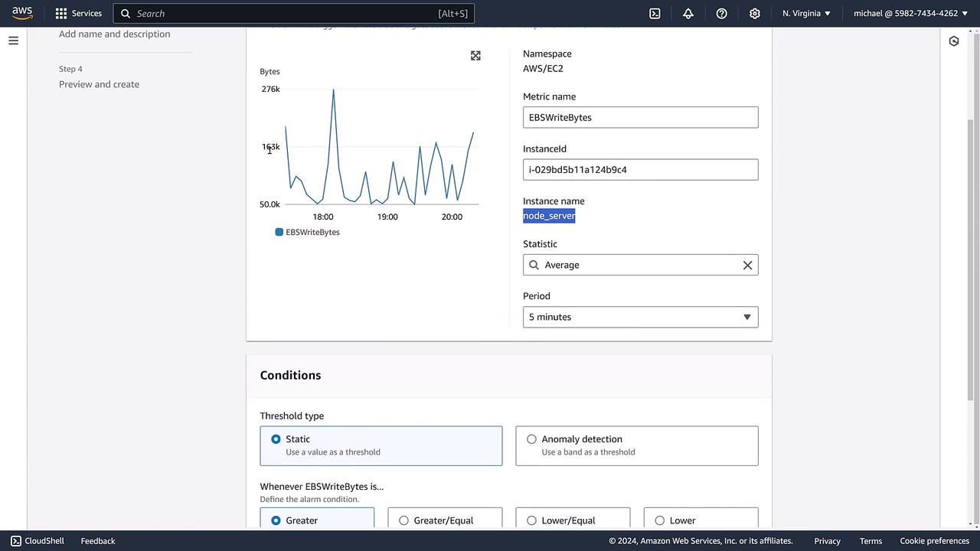980x551 pixels.
Task: Choose the Lower/Equal condition
Action: (x=531, y=520)
